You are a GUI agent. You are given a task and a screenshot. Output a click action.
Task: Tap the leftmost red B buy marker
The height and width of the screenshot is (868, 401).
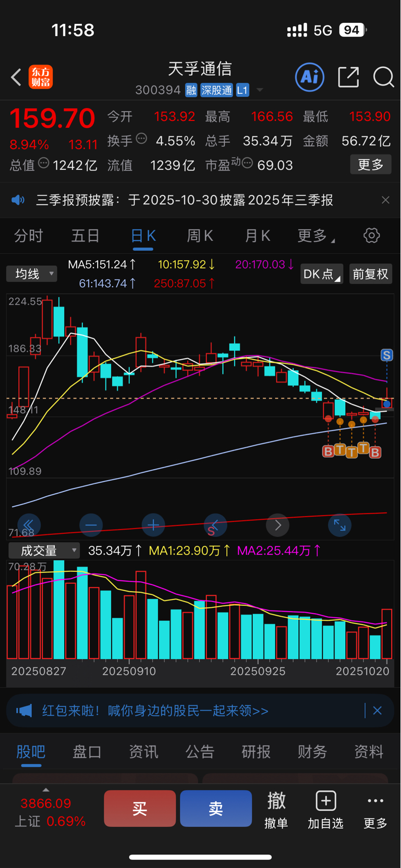pyautogui.click(x=328, y=451)
